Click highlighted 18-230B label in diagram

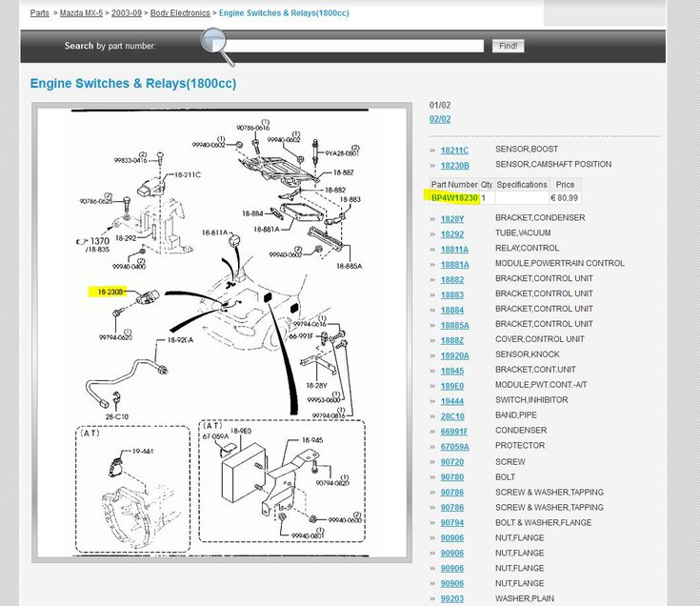tap(110, 293)
